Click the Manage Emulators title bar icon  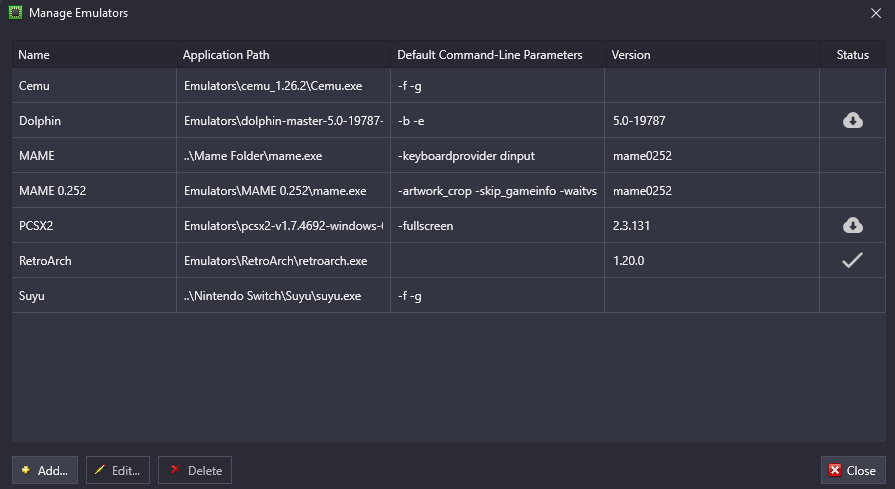pos(13,14)
